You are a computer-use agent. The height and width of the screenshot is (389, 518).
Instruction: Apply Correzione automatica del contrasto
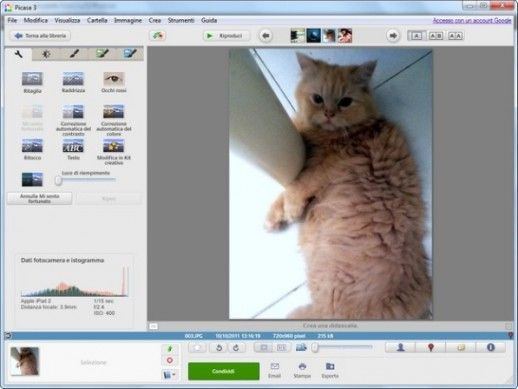(73, 120)
